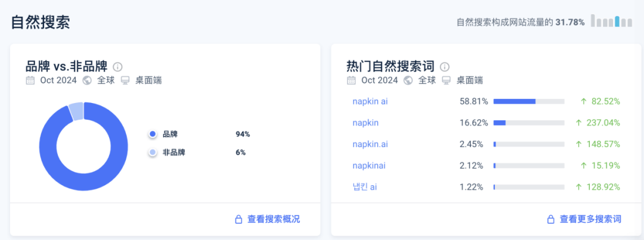Open the 查看更多搜索词 link
The height and width of the screenshot is (240, 644).
tap(590, 219)
